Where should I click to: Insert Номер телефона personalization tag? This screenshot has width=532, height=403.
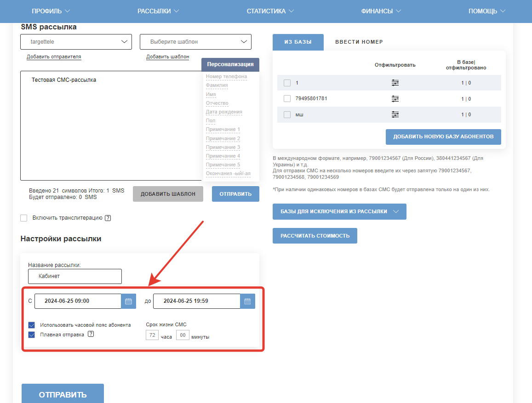(226, 77)
